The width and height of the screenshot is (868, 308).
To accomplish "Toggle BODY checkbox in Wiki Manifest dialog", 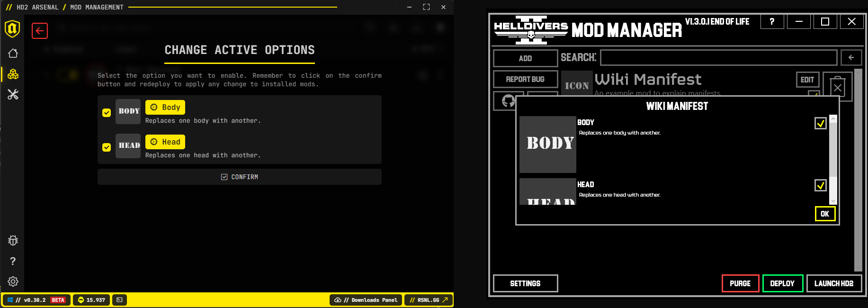I will pos(821,123).
